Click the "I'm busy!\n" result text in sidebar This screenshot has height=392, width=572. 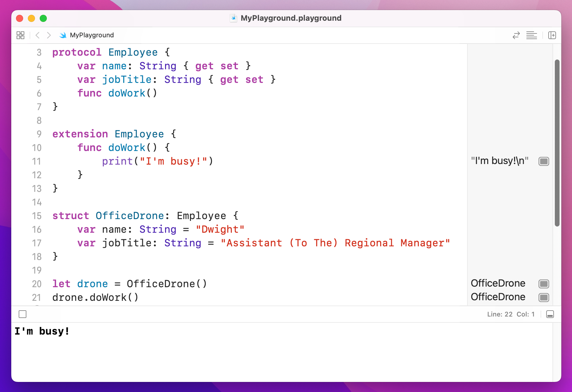[x=500, y=161]
